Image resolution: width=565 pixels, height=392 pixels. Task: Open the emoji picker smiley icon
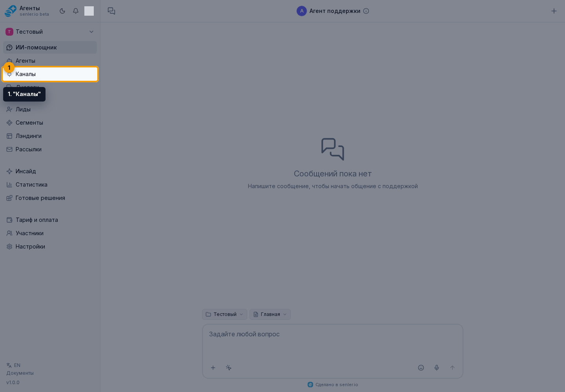click(x=421, y=368)
